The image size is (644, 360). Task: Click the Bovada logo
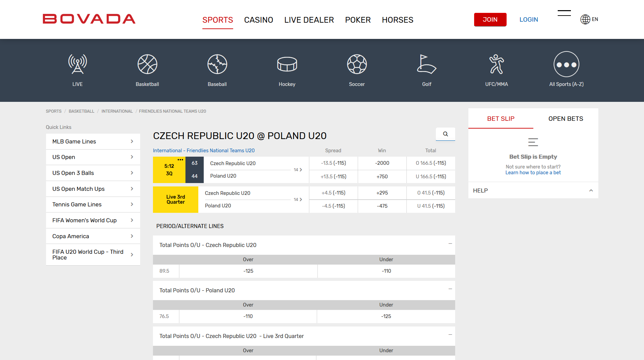[x=89, y=19]
